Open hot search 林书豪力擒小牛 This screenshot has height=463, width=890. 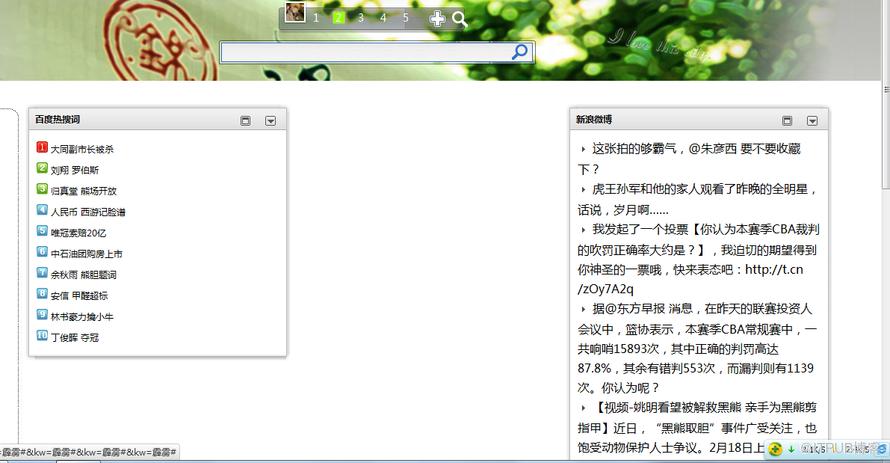pos(82,317)
